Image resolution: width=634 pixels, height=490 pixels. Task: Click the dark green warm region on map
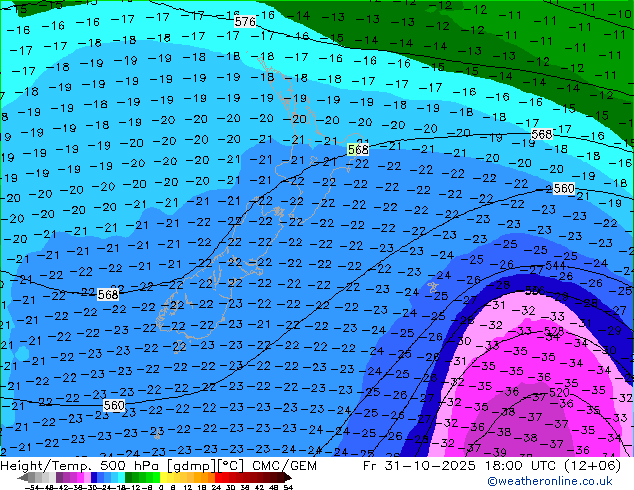(450, 8)
